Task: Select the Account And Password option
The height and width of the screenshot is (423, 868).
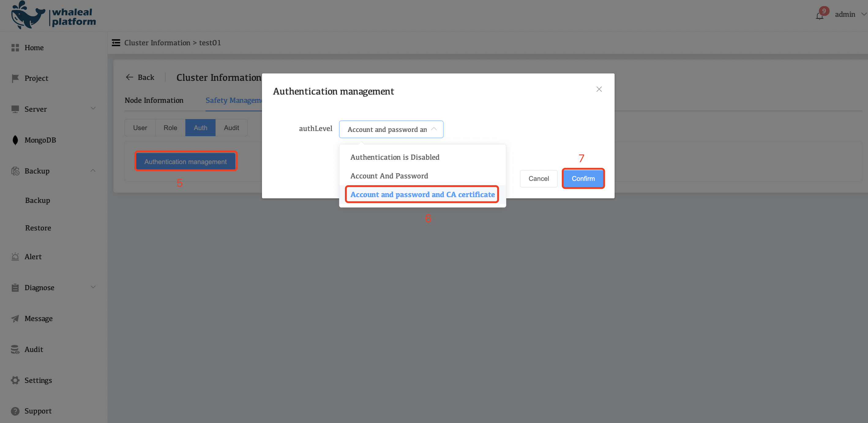Action: (389, 176)
